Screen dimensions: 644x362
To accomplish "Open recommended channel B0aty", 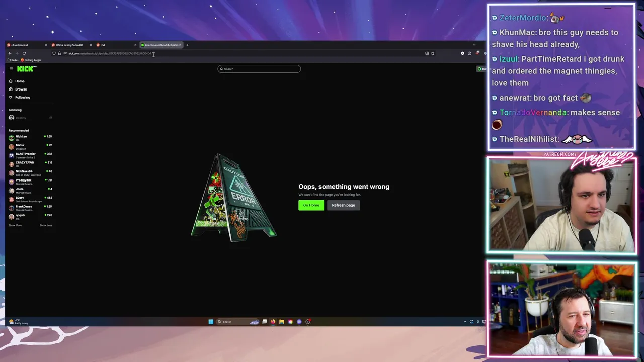I will pyautogui.click(x=30, y=198).
